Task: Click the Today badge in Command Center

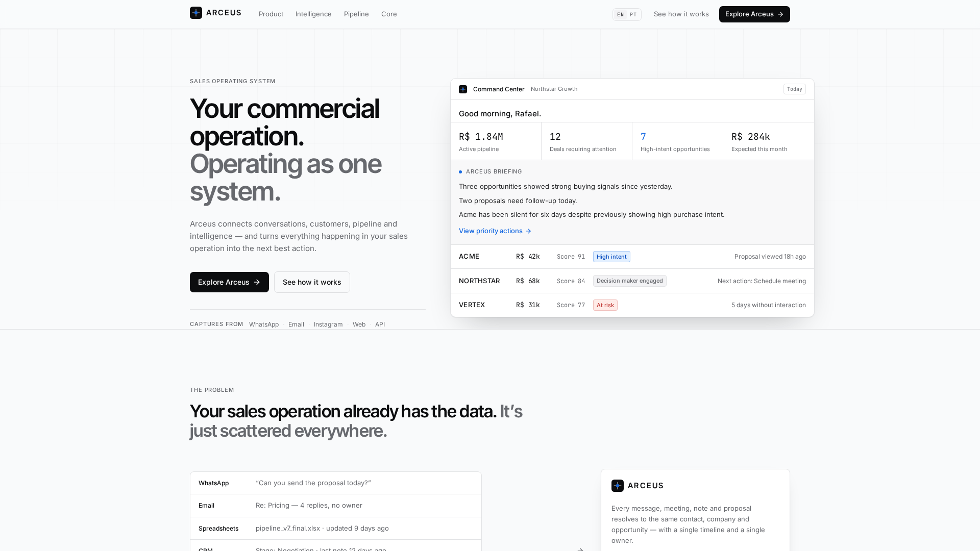Action: pyautogui.click(x=794, y=89)
